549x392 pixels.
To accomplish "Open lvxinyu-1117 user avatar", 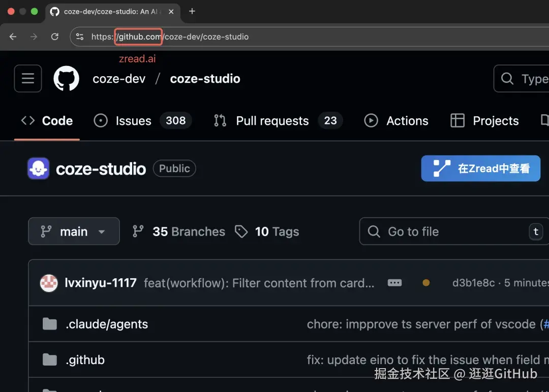I will coord(49,283).
